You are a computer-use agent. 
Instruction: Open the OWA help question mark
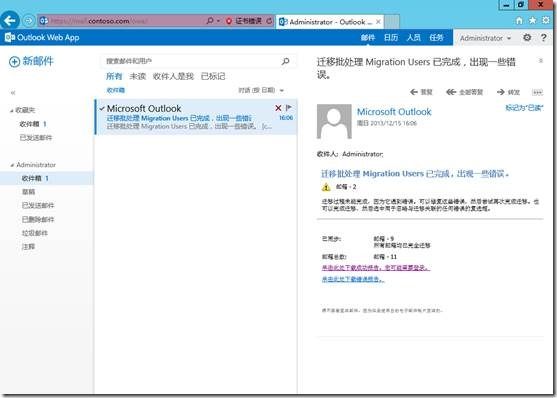click(544, 37)
